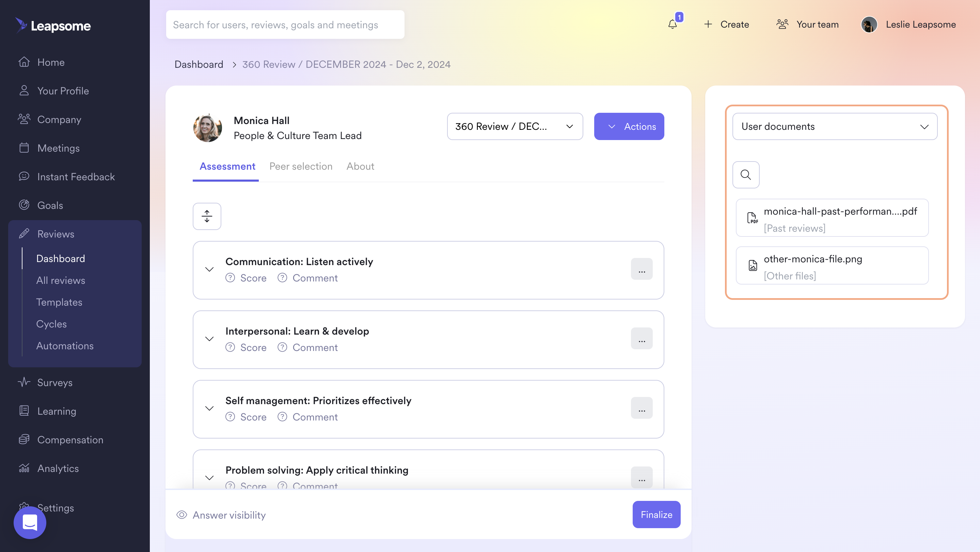This screenshot has height=552, width=980.
Task: Open All reviews in sidebar
Action: click(61, 280)
